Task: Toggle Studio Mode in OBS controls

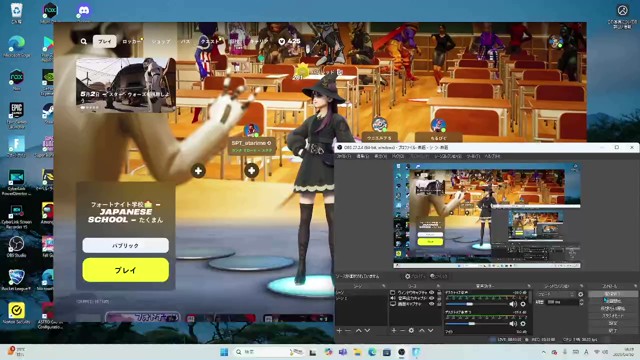Action: tap(612, 316)
